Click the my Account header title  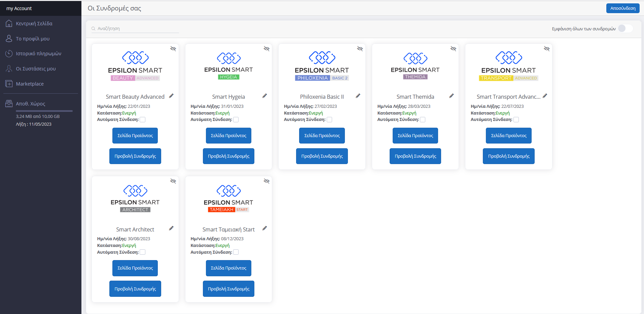pos(19,8)
